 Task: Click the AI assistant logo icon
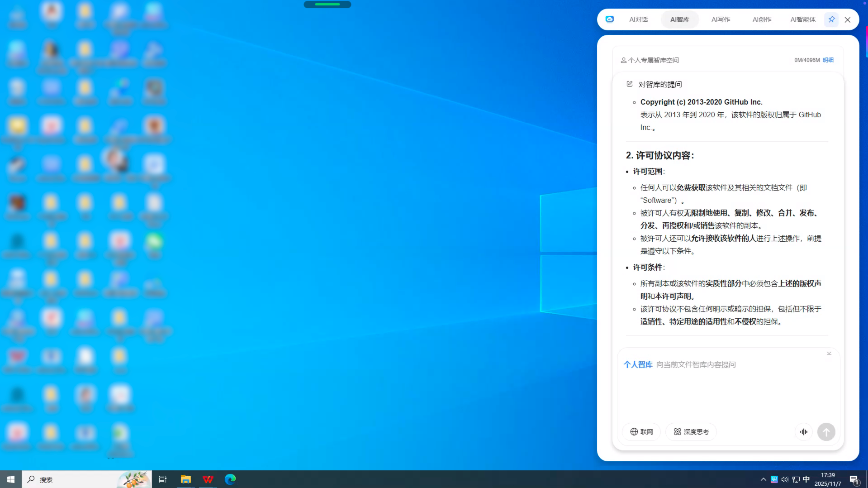(610, 19)
